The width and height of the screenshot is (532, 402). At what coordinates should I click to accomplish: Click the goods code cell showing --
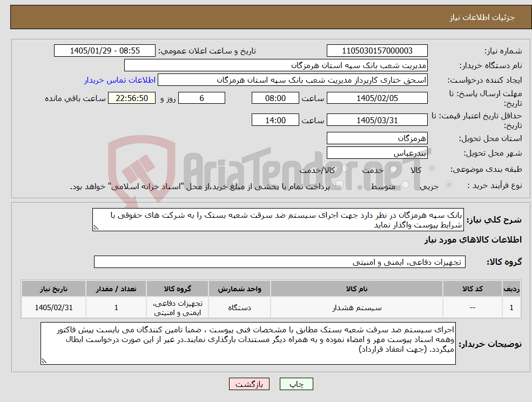473,307
